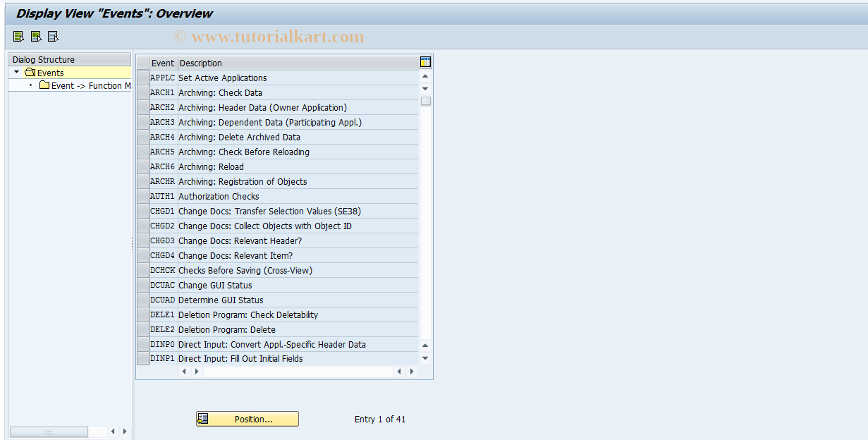868x440 pixels.
Task: Click the Position button icon
Action: (x=203, y=419)
